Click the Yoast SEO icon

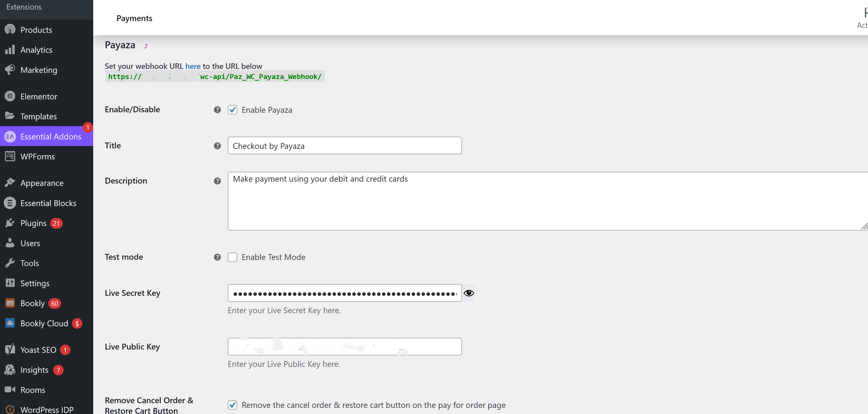[10, 350]
